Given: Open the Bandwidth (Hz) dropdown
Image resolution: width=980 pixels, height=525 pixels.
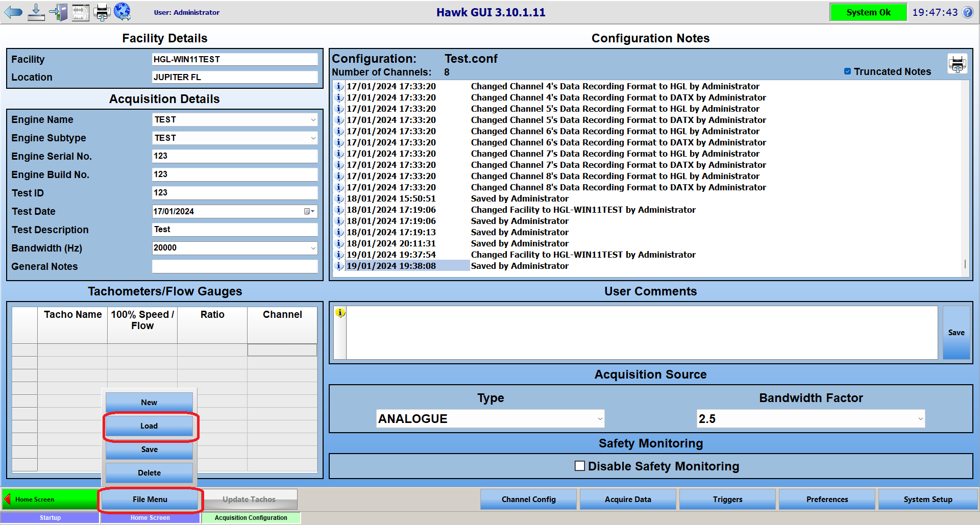Looking at the screenshot, I should 313,248.
